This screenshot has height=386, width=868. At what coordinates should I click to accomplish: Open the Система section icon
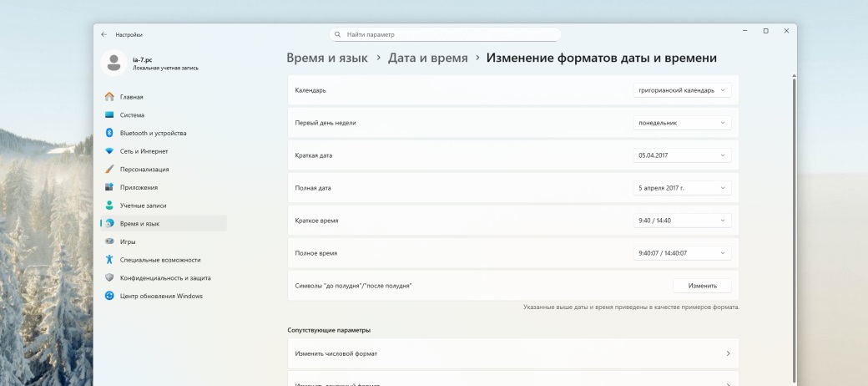coord(109,115)
